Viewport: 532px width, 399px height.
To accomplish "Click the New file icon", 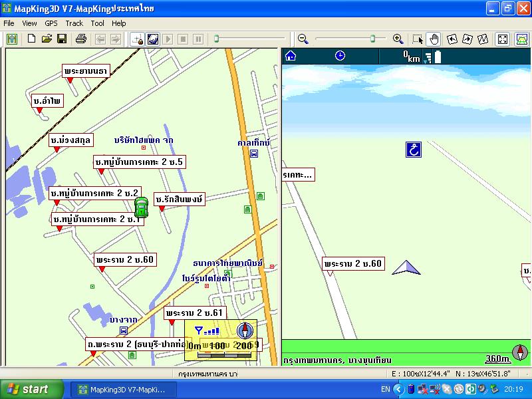I will click(x=31, y=39).
